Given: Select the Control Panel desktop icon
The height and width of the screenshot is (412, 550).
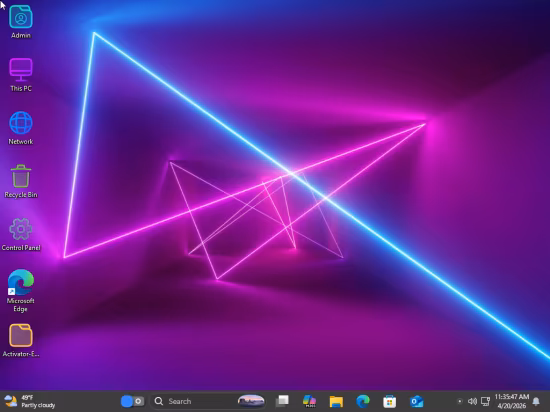Looking at the screenshot, I should [x=21, y=234].
